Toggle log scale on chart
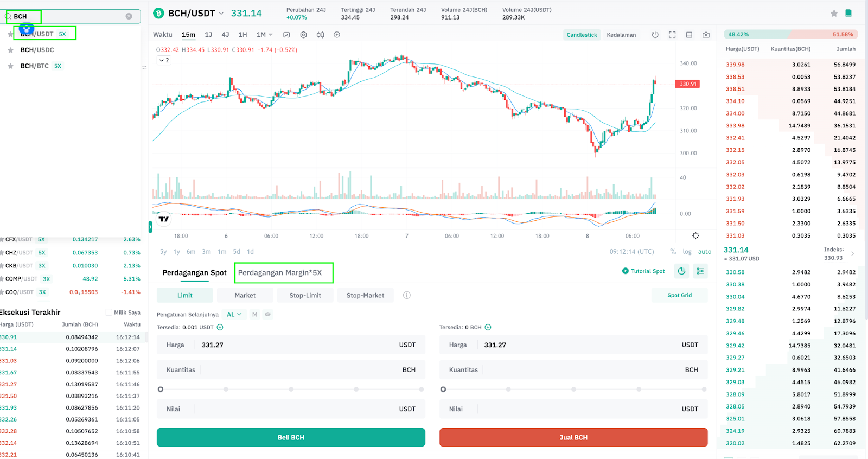The height and width of the screenshot is (459, 868). (687, 252)
